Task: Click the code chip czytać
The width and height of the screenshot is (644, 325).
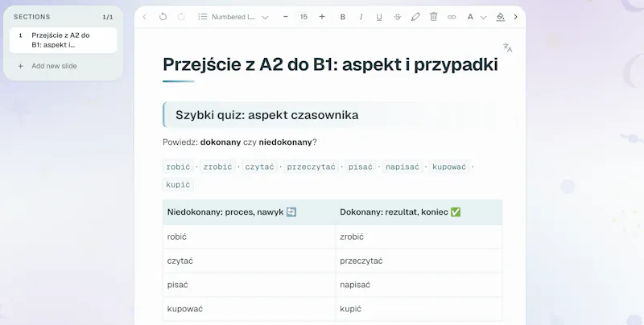Action: [259, 167]
